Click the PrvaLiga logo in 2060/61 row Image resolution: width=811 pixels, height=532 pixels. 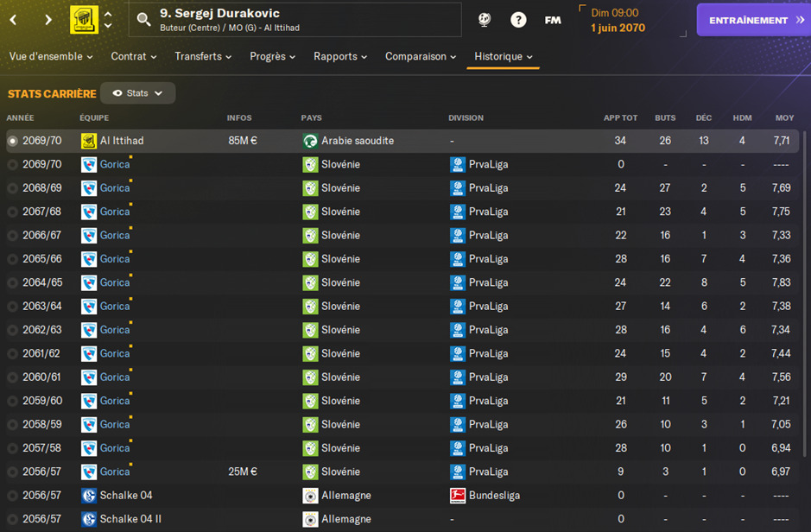[458, 377]
